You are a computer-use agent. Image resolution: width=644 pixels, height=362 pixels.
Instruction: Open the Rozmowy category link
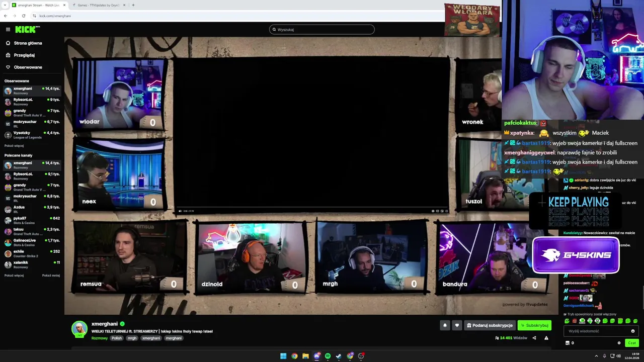[100, 338]
